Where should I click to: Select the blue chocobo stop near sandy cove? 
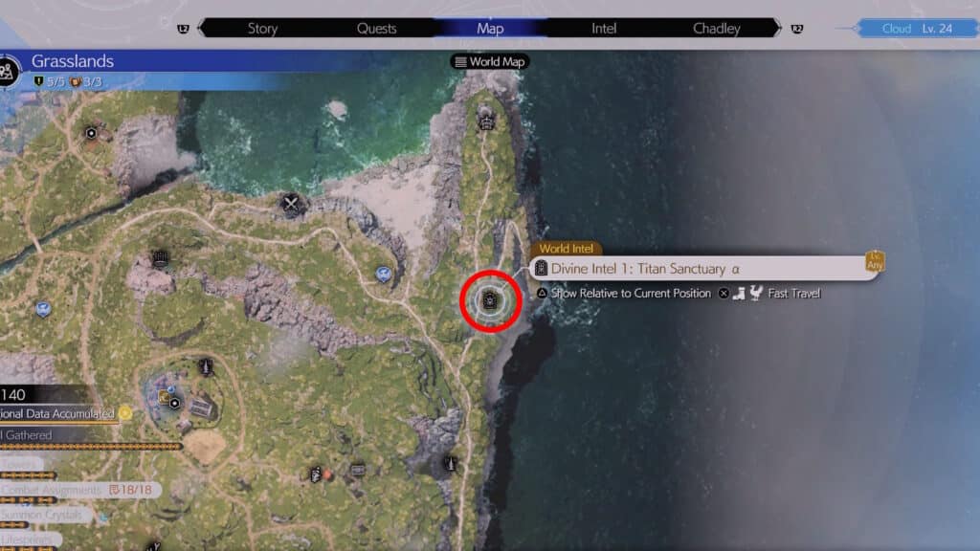point(383,274)
